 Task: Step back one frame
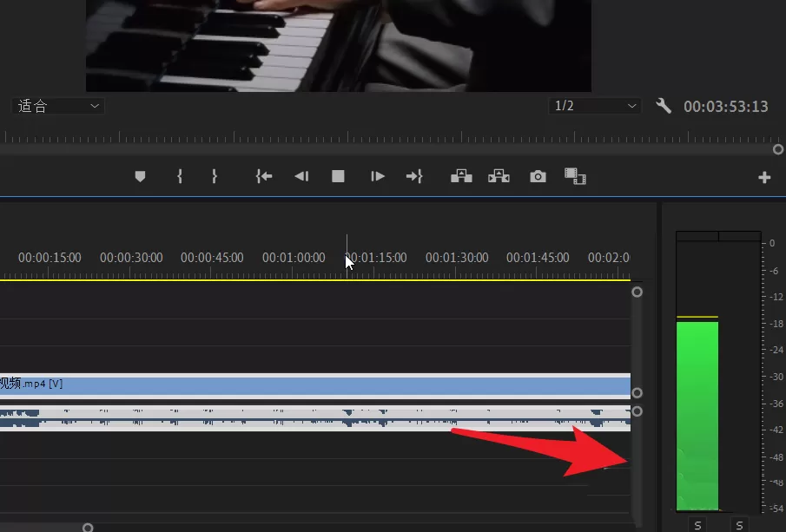[x=301, y=176]
